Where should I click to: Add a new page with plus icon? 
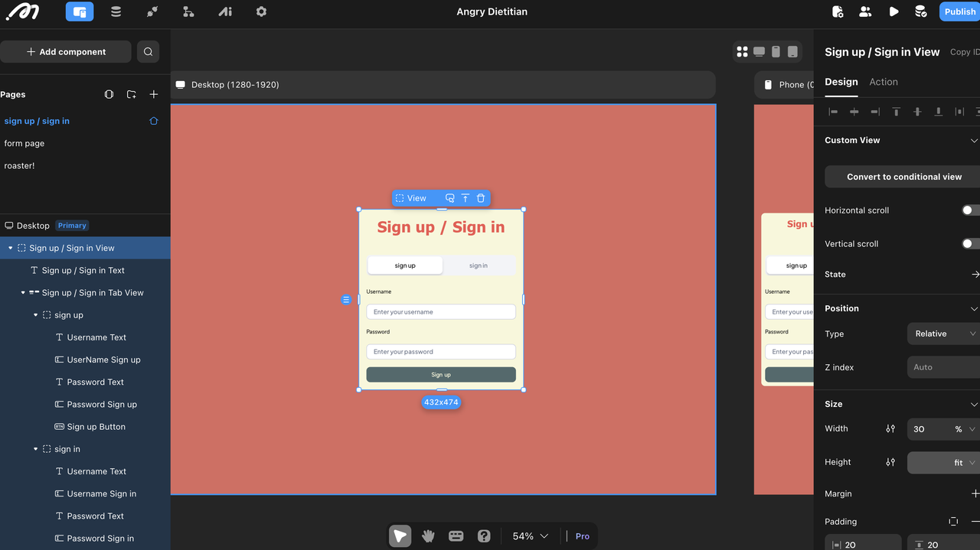click(x=154, y=95)
